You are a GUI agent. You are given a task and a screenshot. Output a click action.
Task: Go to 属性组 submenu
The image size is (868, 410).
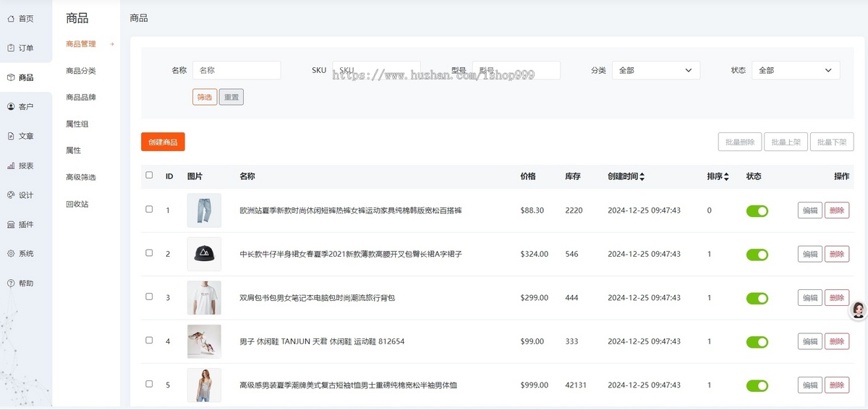click(x=77, y=124)
